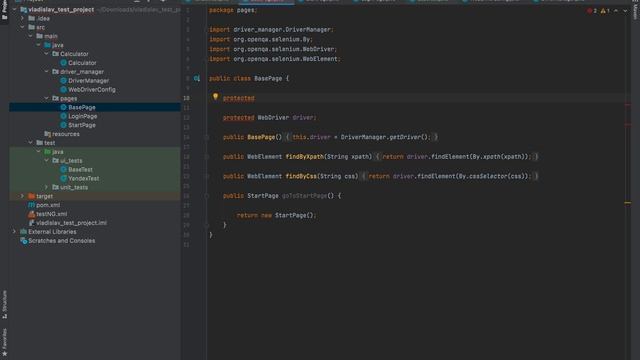
Task: Expand the unit_tests package
Action: coord(47,187)
